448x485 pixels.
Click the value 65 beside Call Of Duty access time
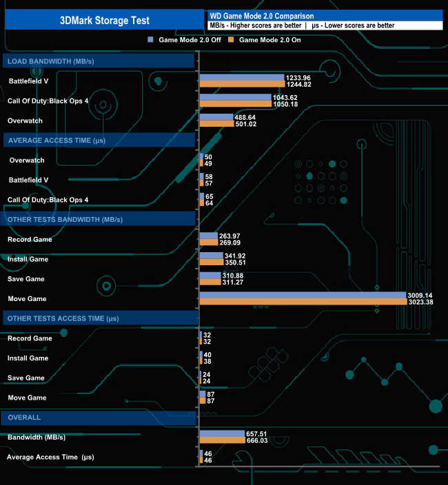(x=209, y=196)
